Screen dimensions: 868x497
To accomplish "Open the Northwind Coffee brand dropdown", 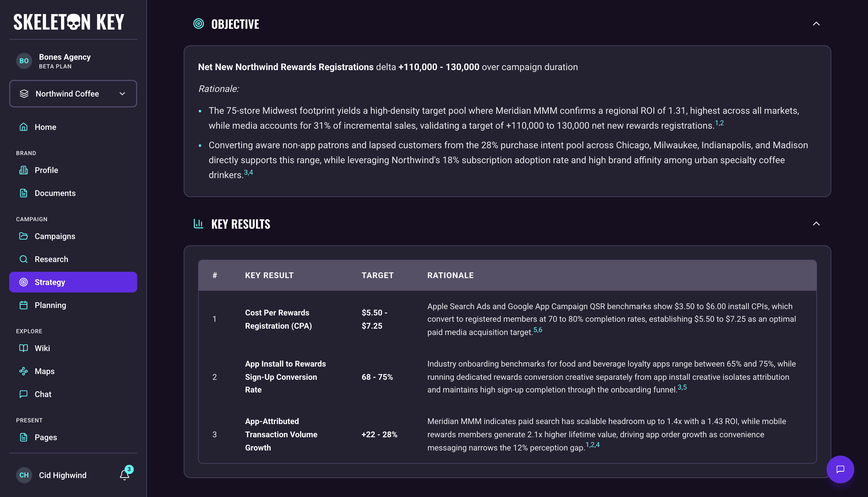I will point(73,94).
